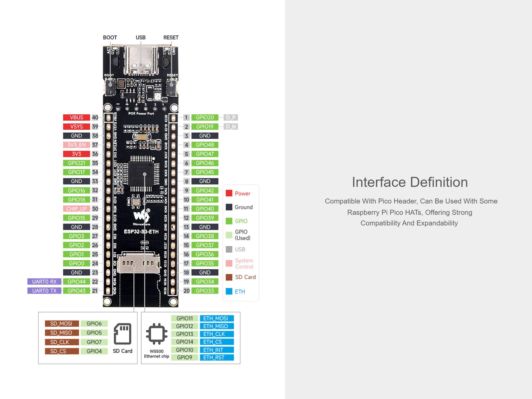Screen dimensions: 532x399
Task: Click the GPIO1 pin label
Action: (x=76, y=254)
